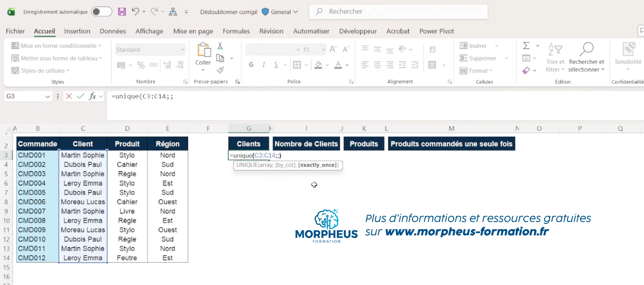
Task: Switch to the Power Pivot tab
Action: pos(437,31)
